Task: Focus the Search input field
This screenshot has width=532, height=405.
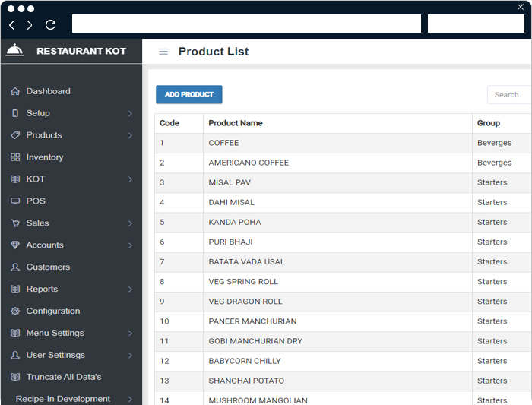Action: (508, 95)
